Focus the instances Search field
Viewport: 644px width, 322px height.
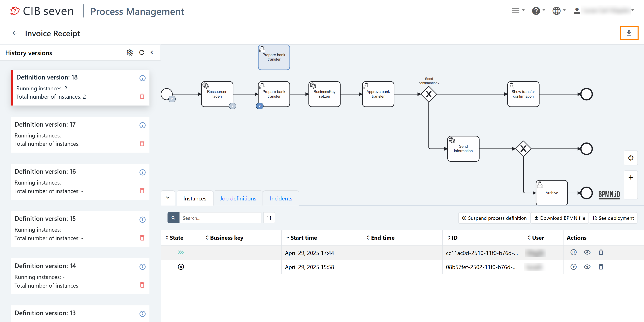click(x=220, y=218)
